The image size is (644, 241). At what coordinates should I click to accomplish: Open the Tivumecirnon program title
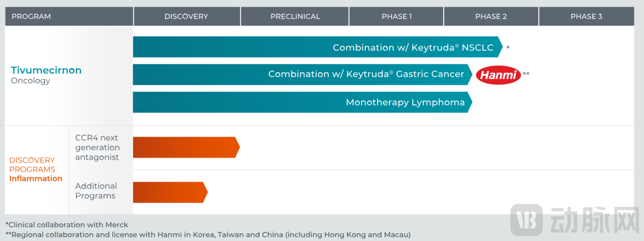pyautogui.click(x=46, y=70)
